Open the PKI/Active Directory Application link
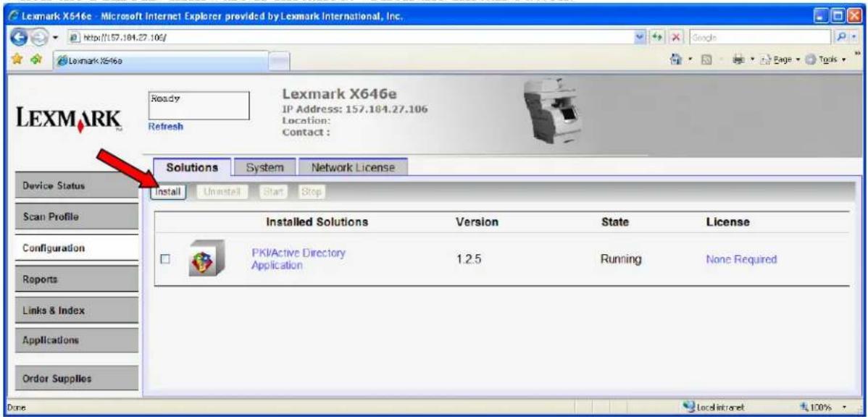Viewport: 868px width, 417px height. pyautogui.click(x=298, y=259)
